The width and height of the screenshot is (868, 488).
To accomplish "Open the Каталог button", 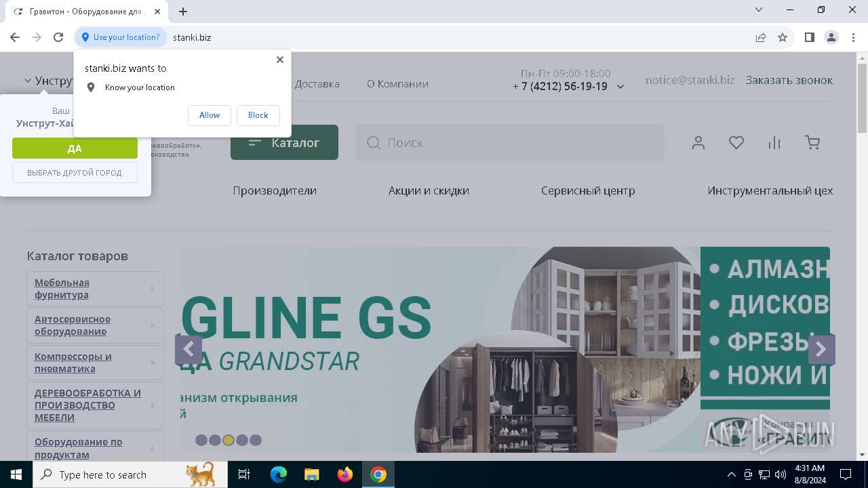I will [x=284, y=142].
